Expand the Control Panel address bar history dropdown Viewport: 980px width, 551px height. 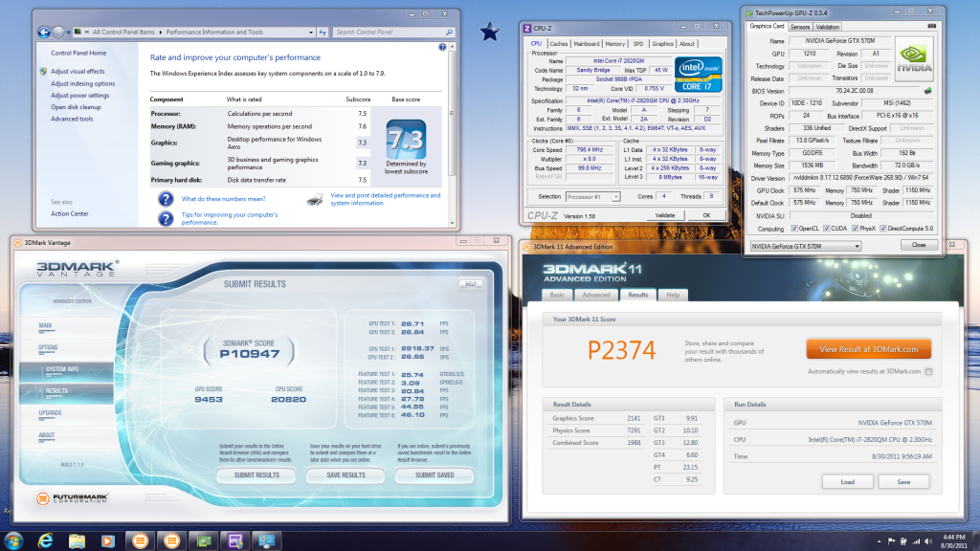click(311, 33)
